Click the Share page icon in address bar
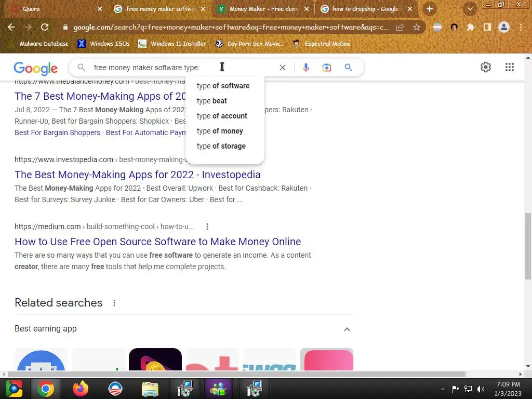Image resolution: width=532 pixels, height=399 pixels. 400,27
